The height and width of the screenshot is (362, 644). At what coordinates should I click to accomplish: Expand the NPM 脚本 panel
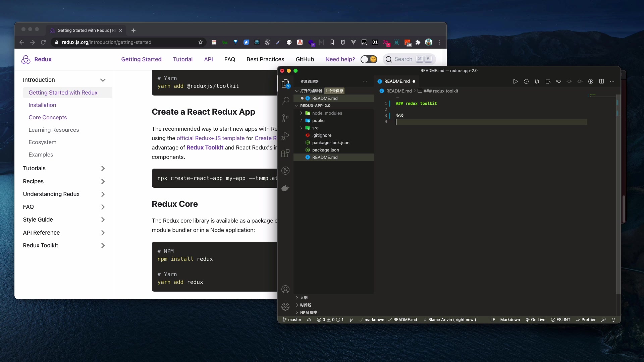tap(333, 312)
